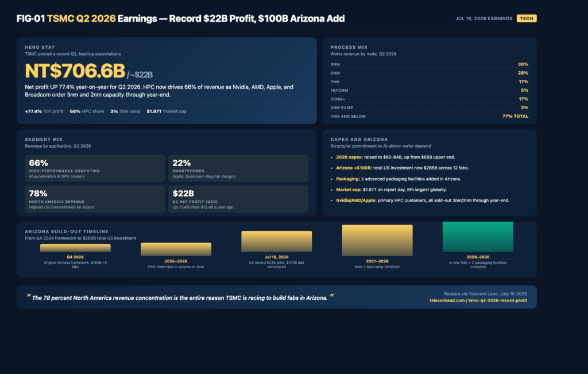Image resolution: width=588 pixels, height=374 pixels.
Task: Click the 2027–2028 timeline bar
Action: click(x=377, y=241)
